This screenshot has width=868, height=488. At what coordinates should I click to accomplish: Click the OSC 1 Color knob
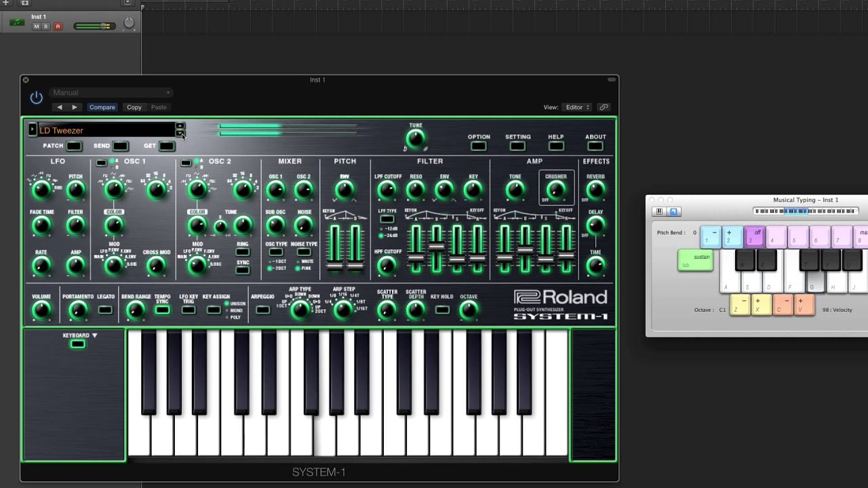(x=114, y=226)
